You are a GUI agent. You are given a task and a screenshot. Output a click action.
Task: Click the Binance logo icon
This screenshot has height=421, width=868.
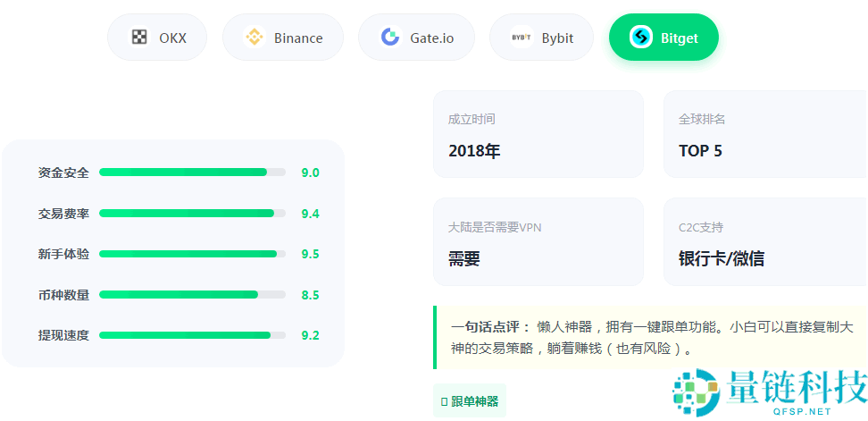255,38
